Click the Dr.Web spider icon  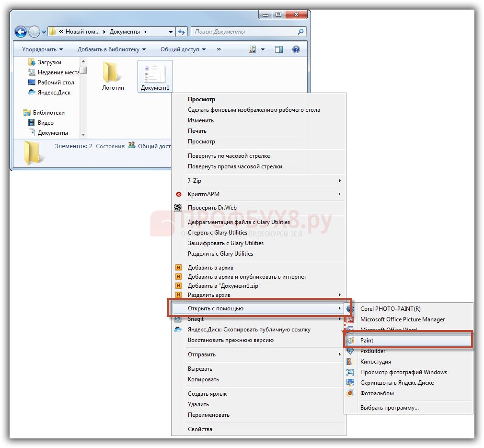[178, 208]
